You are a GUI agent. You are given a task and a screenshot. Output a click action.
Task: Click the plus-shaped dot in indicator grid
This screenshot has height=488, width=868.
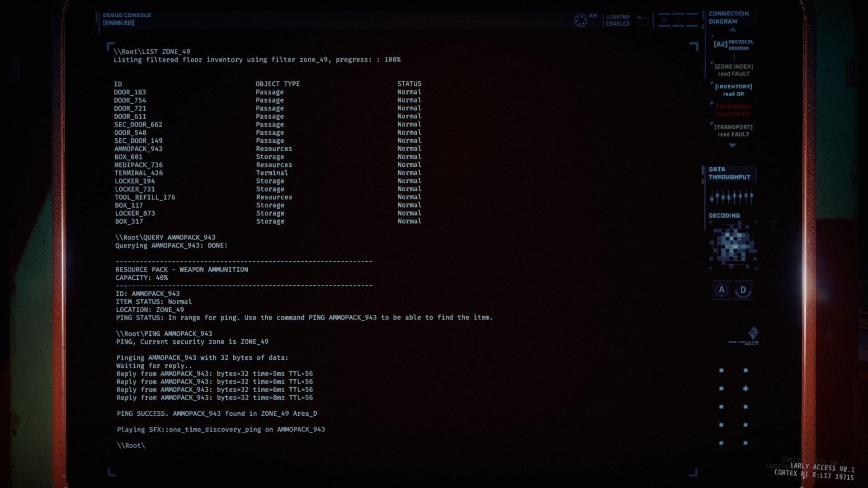[745, 389]
